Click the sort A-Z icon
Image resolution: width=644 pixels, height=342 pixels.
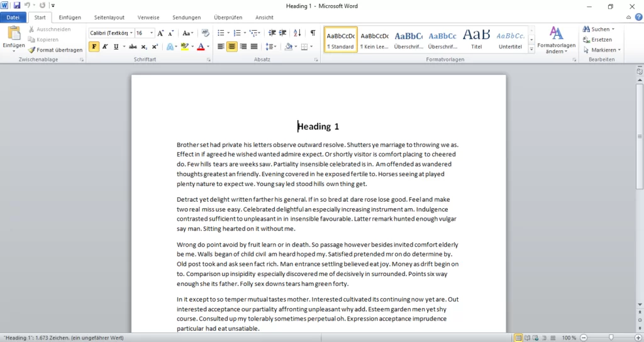pos(297,33)
